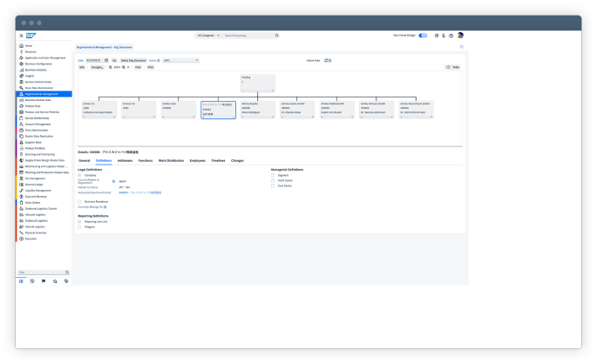Open Liquidity Management in sidebar
This screenshot has width=597, height=364.
pyautogui.click(x=37, y=191)
